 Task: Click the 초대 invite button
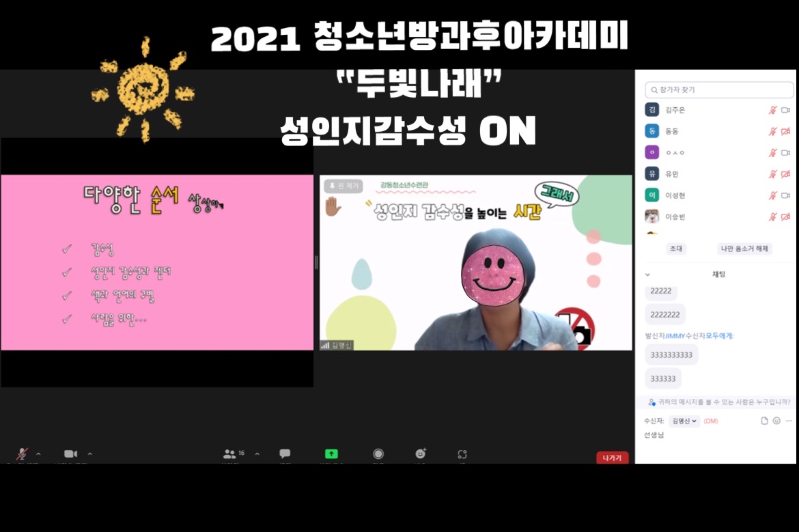(676, 249)
